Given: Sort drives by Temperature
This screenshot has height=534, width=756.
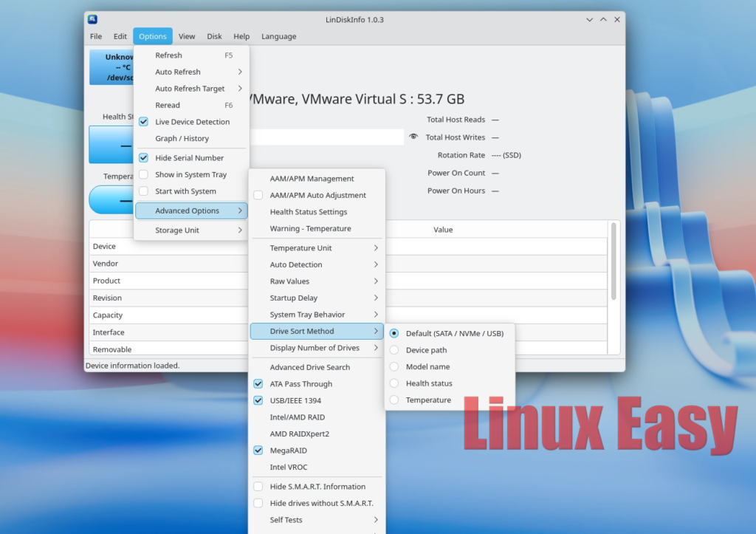Looking at the screenshot, I should [450, 400].
